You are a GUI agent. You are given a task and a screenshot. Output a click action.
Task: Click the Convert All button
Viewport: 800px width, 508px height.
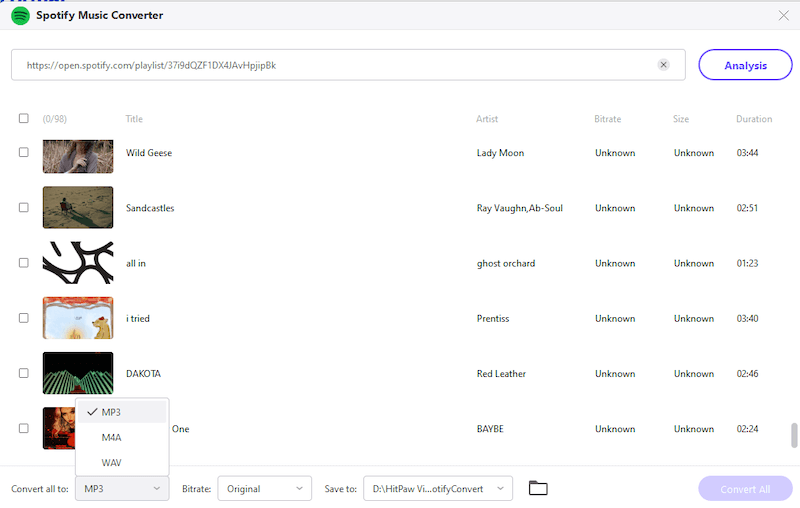(744, 489)
